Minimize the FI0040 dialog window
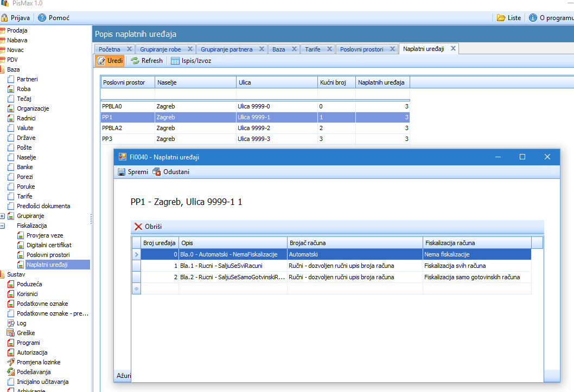This screenshot has height=392, width=574. [498, 157]
